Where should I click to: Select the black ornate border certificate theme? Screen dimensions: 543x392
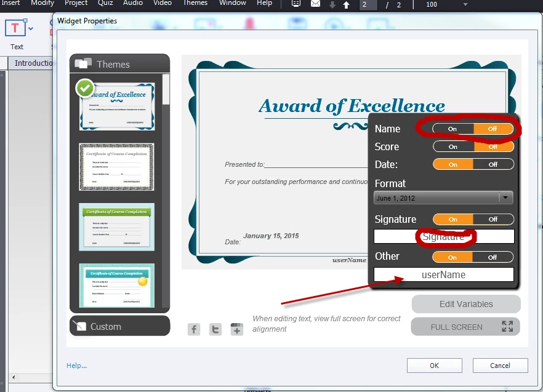click(117, 167)
